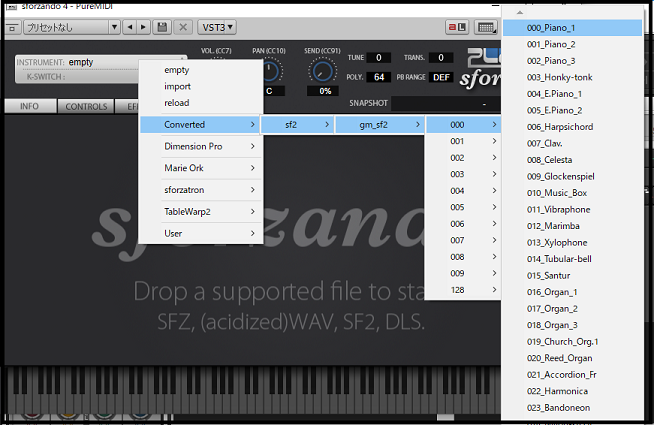Select 'empty' in instrument menu
654x425 pixels.
(x=201, y=70)
